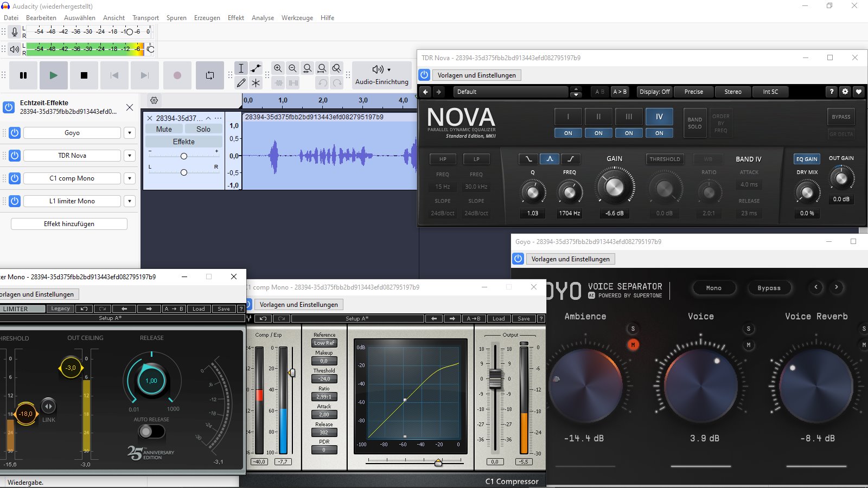Open Werkzeuge menu

[x=297, y=17]
